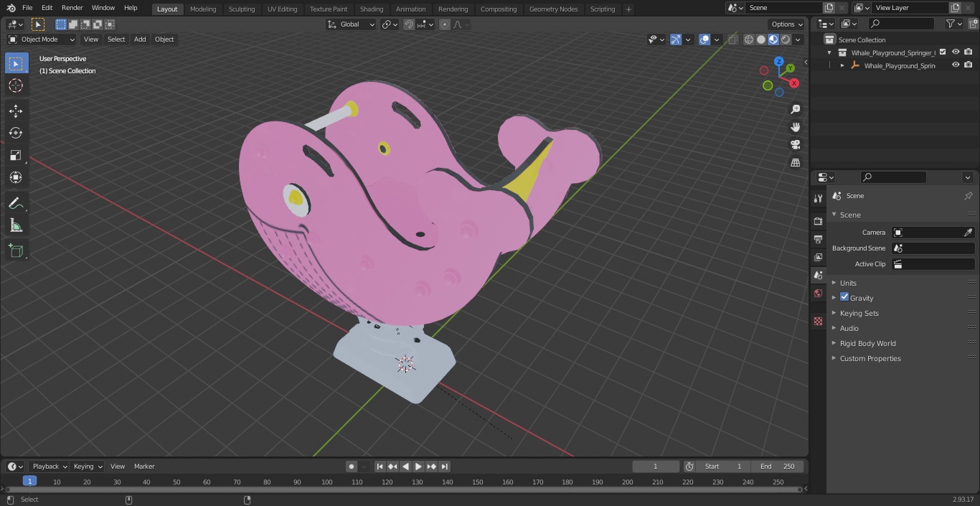Viewport: 980px width, 506px height.
Task: Open the Texture properties tab
Action: click(x=818, y=321)
